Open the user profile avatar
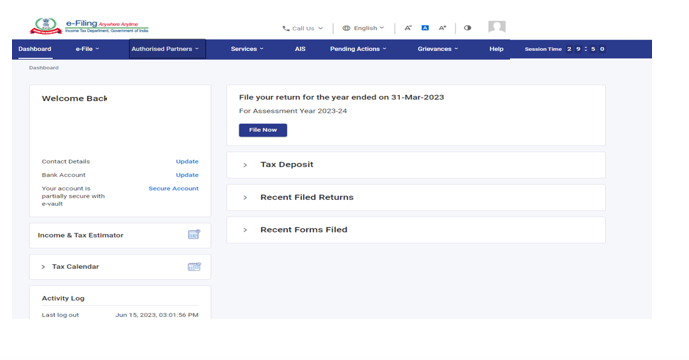 pyautogui.click(x=497, y=27)
